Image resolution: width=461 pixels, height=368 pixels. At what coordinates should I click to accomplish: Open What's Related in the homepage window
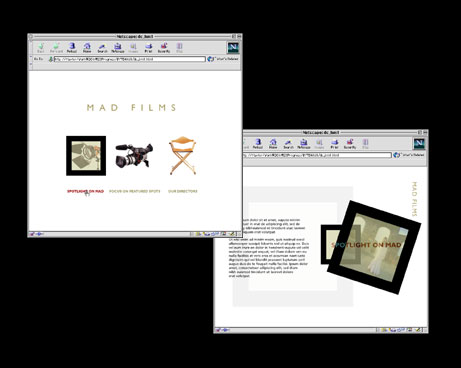coord(223,59)
